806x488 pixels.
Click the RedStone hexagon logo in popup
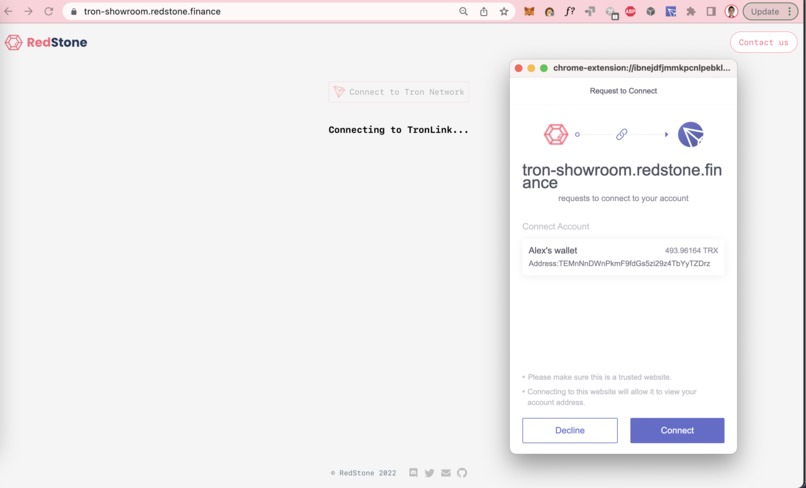coord(556,134)
